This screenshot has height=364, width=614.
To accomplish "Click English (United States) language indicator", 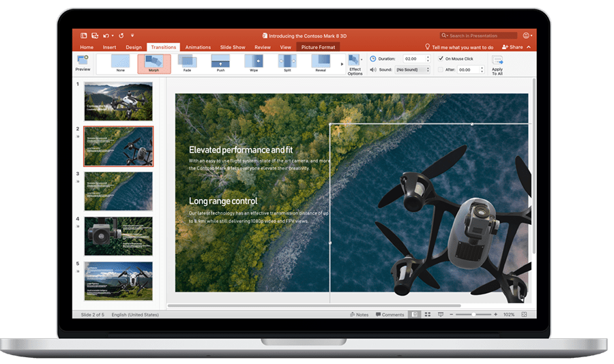I will click(135, 315).
